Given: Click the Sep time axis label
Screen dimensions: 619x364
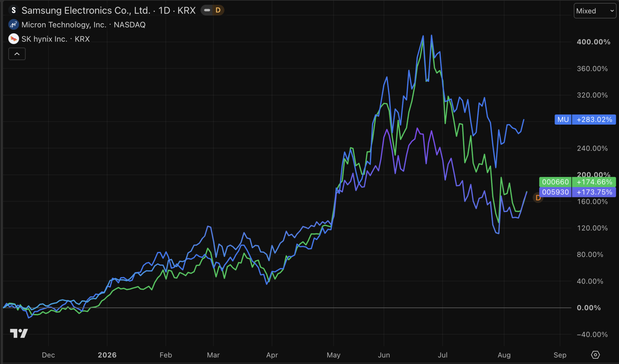Looking at the screenshot, I should (560, 355).
